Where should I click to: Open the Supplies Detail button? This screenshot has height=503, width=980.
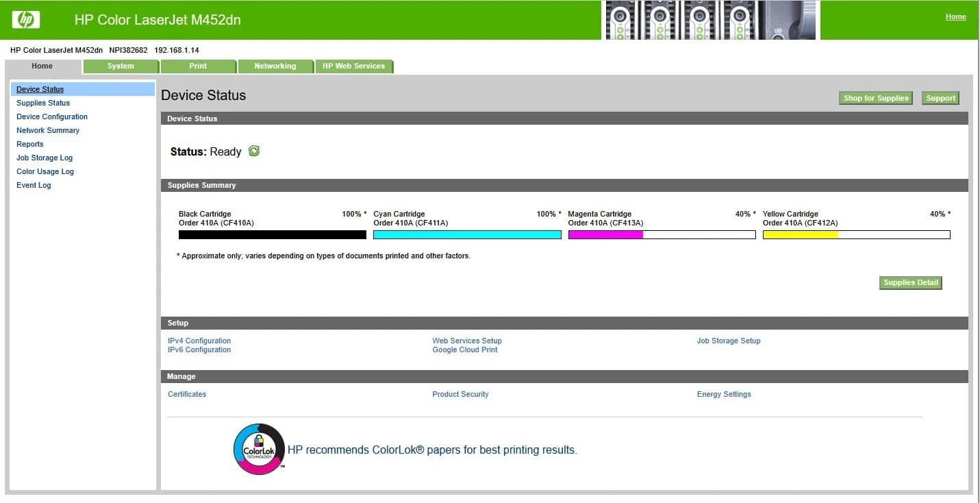[x=911, y=282]
